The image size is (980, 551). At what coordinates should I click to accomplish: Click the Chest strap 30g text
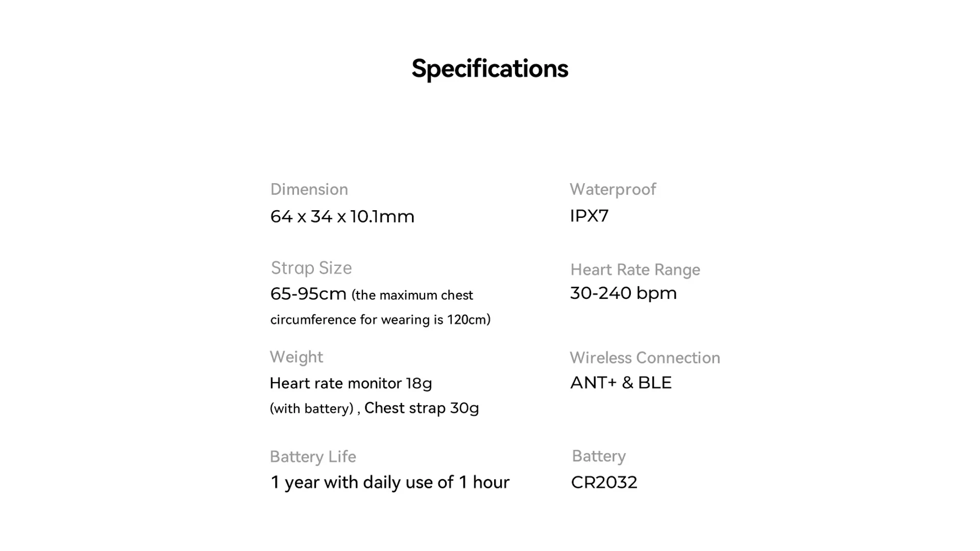tap(421, 408)
